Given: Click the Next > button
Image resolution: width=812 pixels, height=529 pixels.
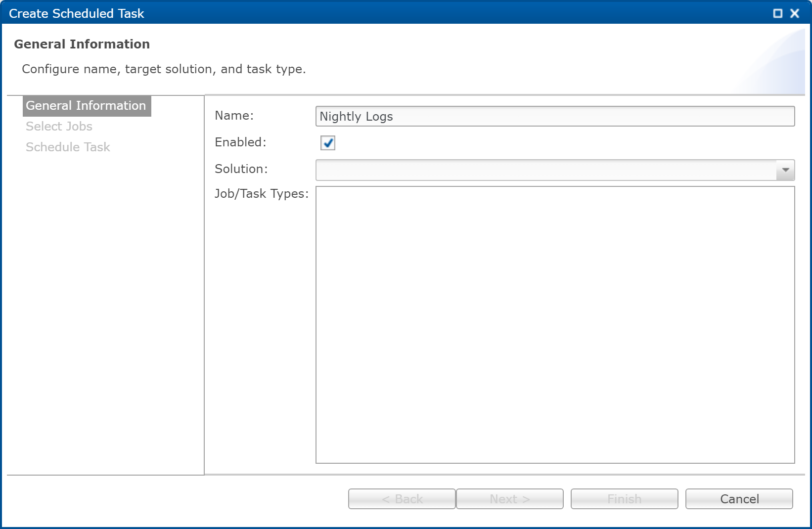Looking at the screenshot, I should point(509,499).
